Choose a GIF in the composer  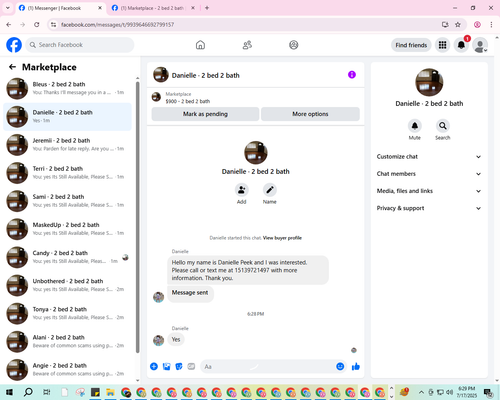(191, 367)
